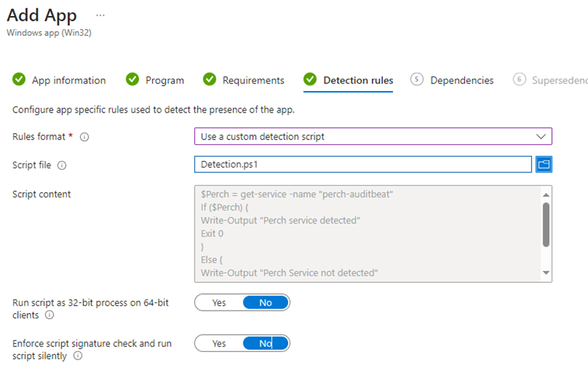Click info icon for 32-bit process setting
Viewport: 588px width, 381px height.
[x=49, y=315]
